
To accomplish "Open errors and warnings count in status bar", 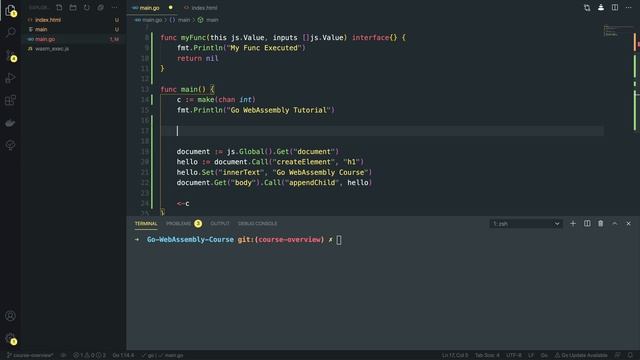I will click(89, 355).
